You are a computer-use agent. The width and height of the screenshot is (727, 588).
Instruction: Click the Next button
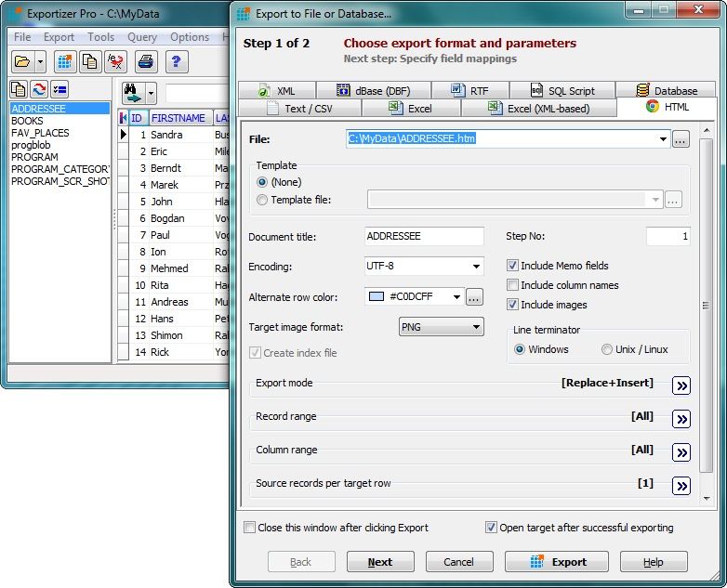pos(379,562)
